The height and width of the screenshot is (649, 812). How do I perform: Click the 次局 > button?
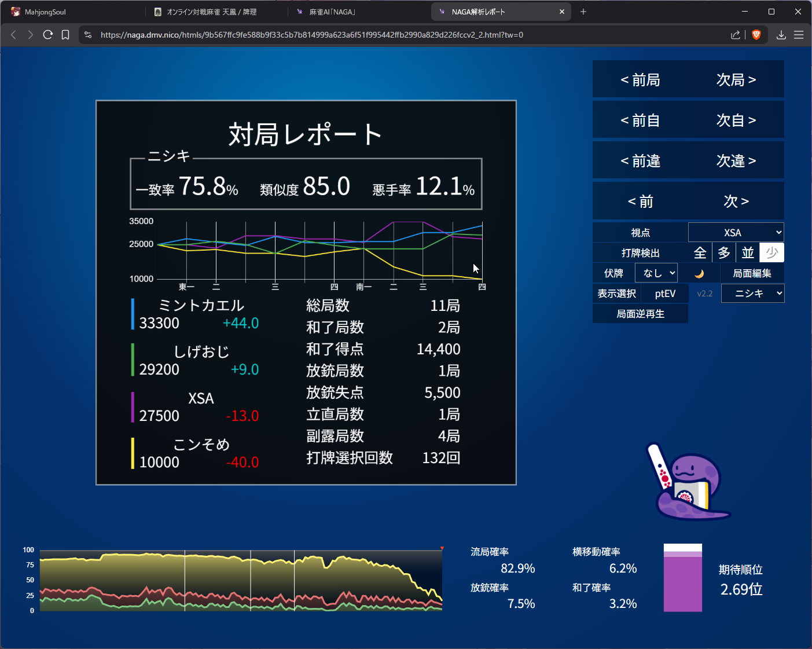click(736, 80)
